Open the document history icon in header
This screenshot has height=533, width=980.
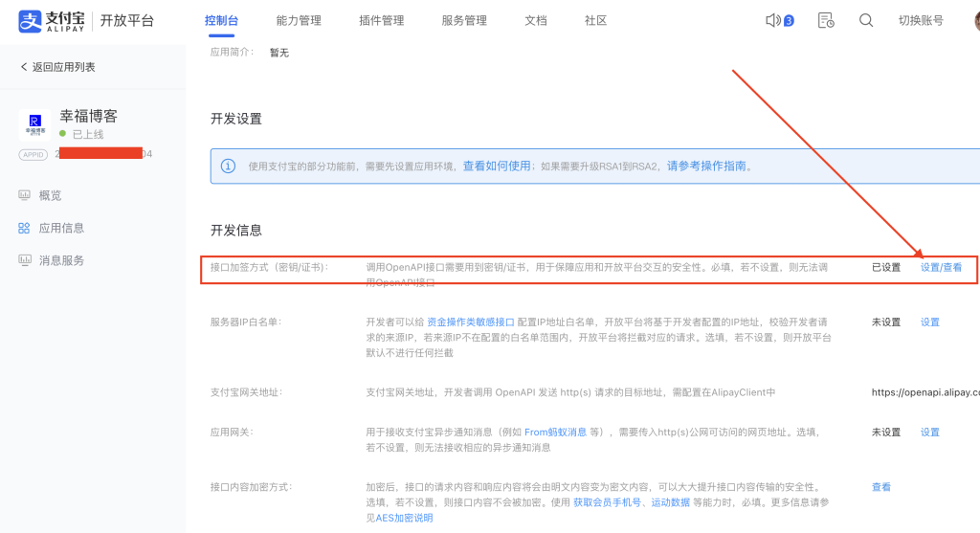[826, 21]
